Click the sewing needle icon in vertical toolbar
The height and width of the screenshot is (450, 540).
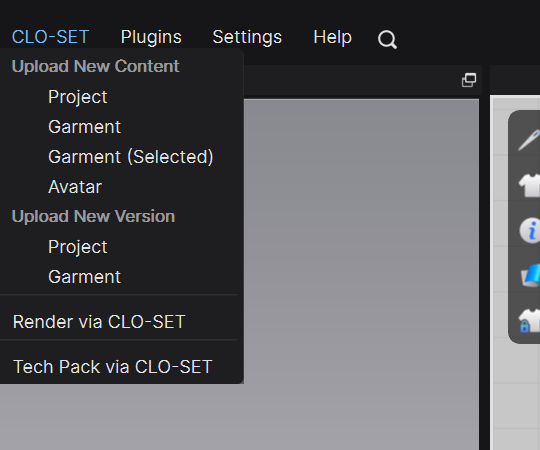pos(530,139)
